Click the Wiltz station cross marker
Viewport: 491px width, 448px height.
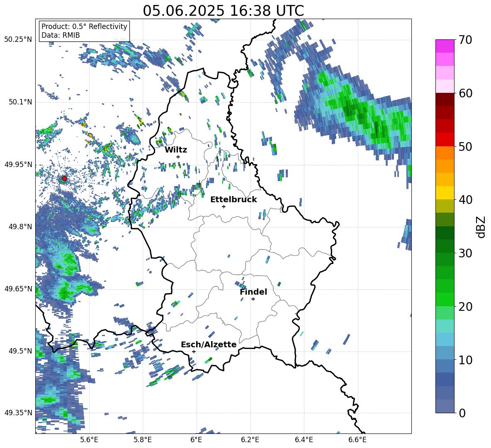tap(178, 157)
